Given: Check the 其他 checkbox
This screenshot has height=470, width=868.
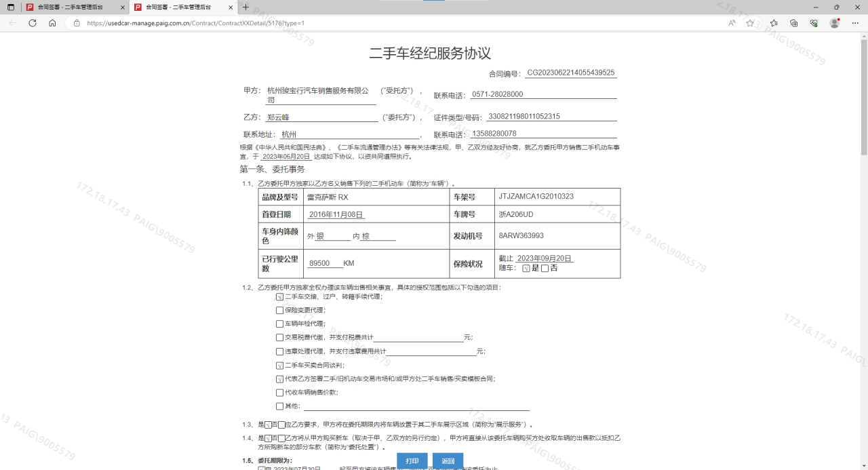Looking at the screenshot, I should 279,406.
